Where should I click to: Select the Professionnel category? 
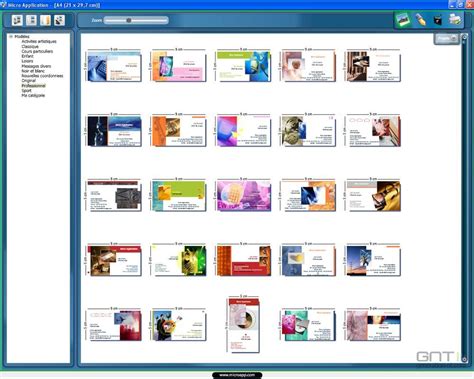34,86
